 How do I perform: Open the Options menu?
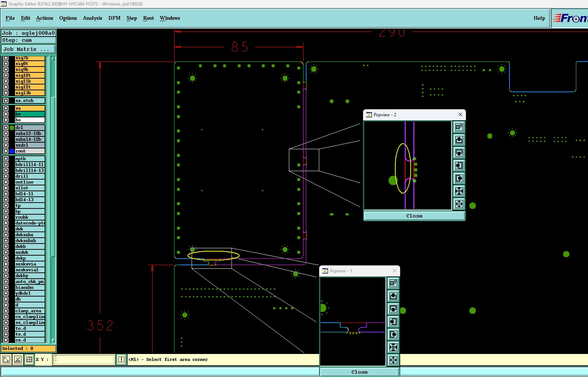point(68,18)
